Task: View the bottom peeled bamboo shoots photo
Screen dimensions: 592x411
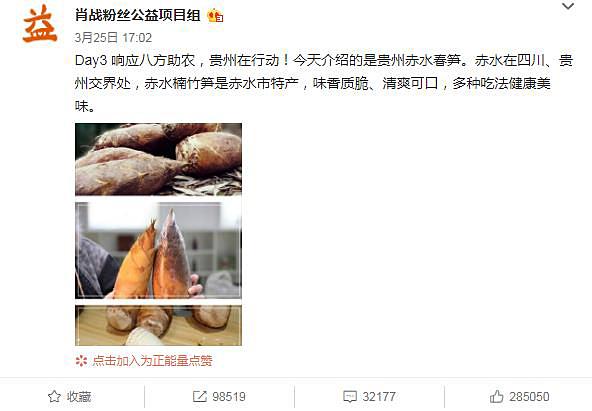Action: pos(158,325)
